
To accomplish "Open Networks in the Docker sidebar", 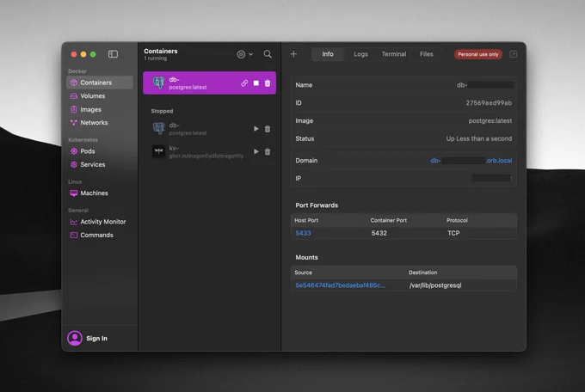I will click(99, 123).
